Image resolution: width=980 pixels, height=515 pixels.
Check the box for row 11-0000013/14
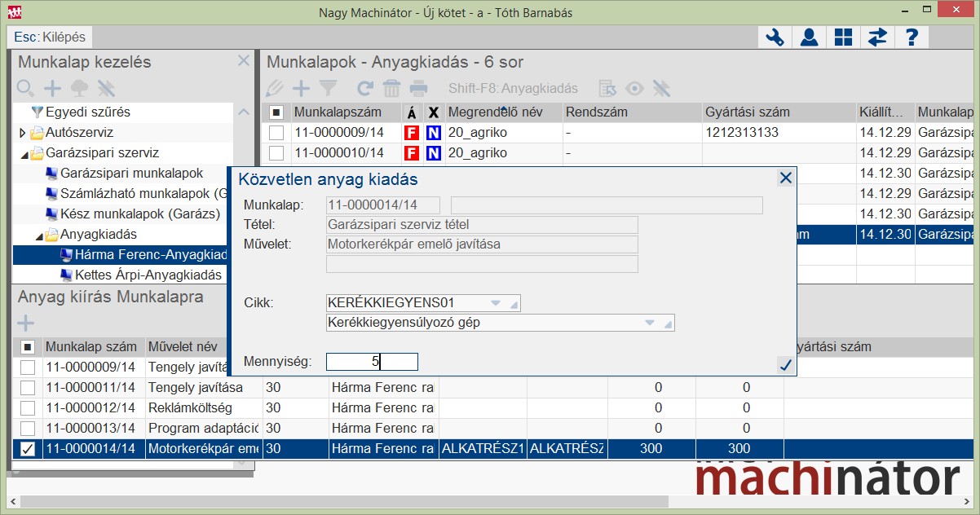28,429
